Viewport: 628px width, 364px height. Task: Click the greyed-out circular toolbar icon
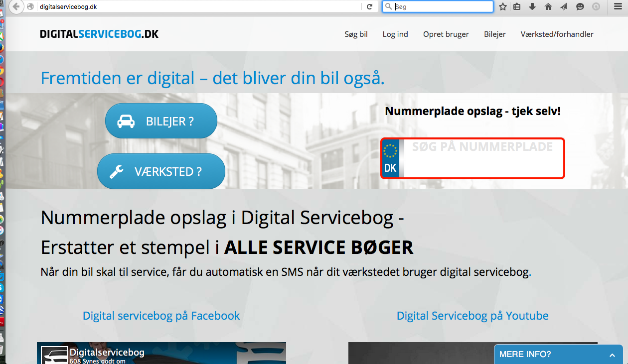(x=596, y=6)
